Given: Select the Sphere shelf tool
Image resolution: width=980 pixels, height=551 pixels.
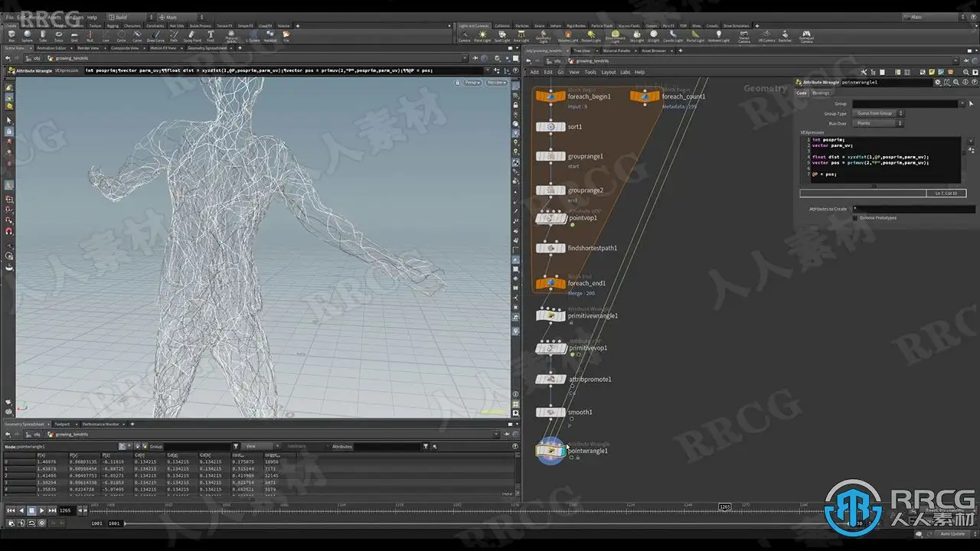Looking at the screenshot, I should click(x=27, y=36).
